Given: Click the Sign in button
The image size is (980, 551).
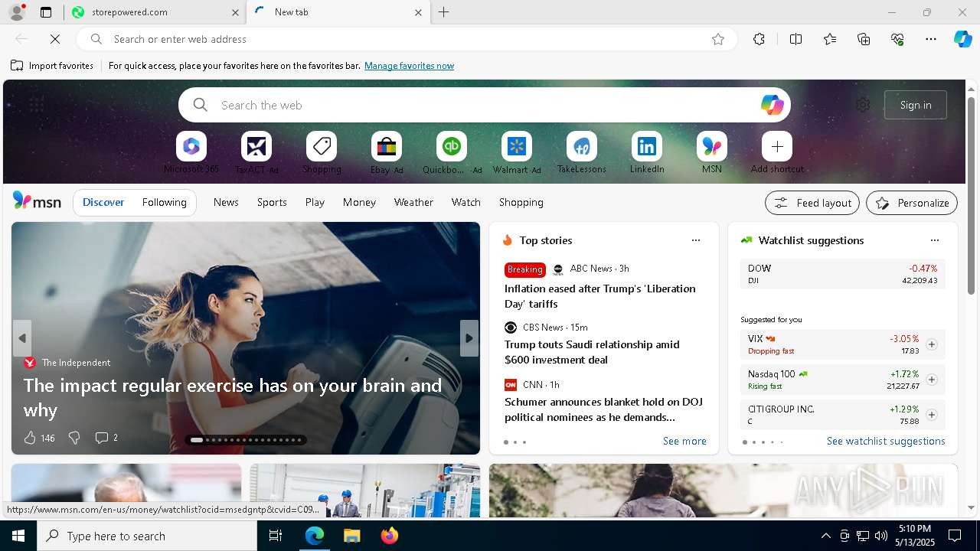Looking at the screenshot, I should pyautogui.click(x=916, y=105).
